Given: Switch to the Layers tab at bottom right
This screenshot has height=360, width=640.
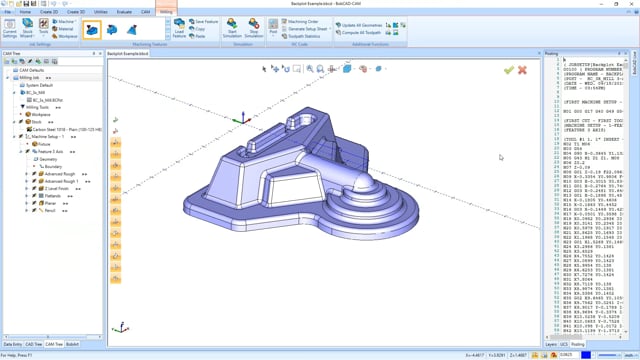Looking at the screenshot, I should pyautogui.click(x=551, y=344).
